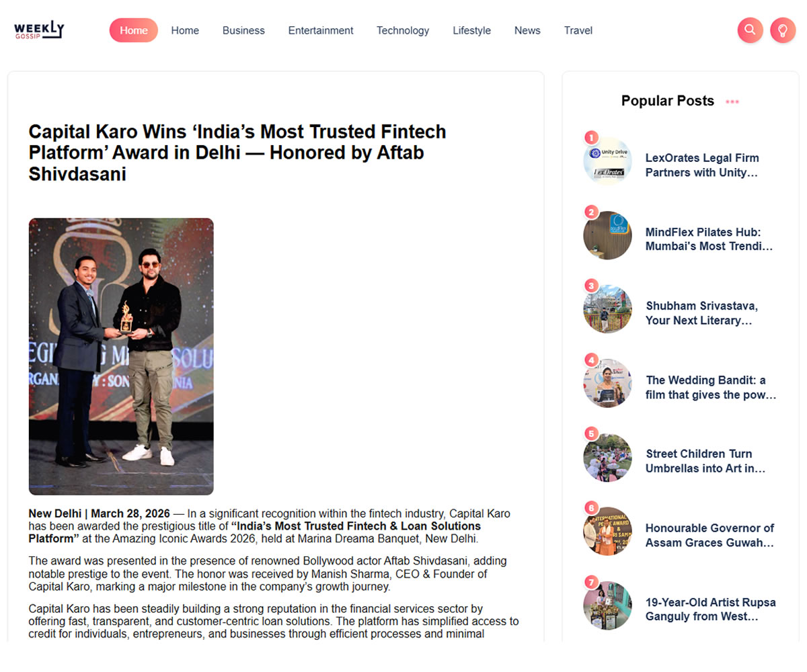Click the Capital Karo article headline
This screenshot has height=672, width=807.
237,153
